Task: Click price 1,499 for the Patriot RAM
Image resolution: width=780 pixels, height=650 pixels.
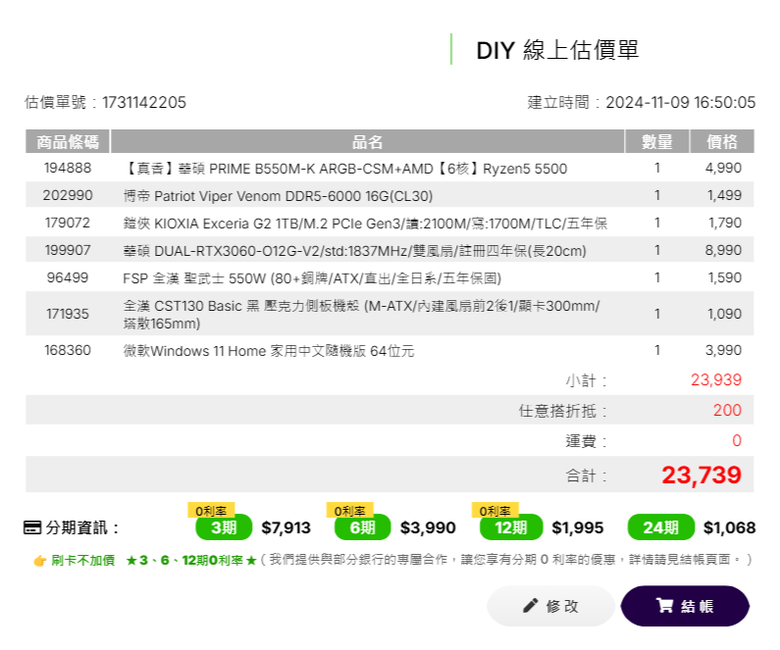Action: 724,195
